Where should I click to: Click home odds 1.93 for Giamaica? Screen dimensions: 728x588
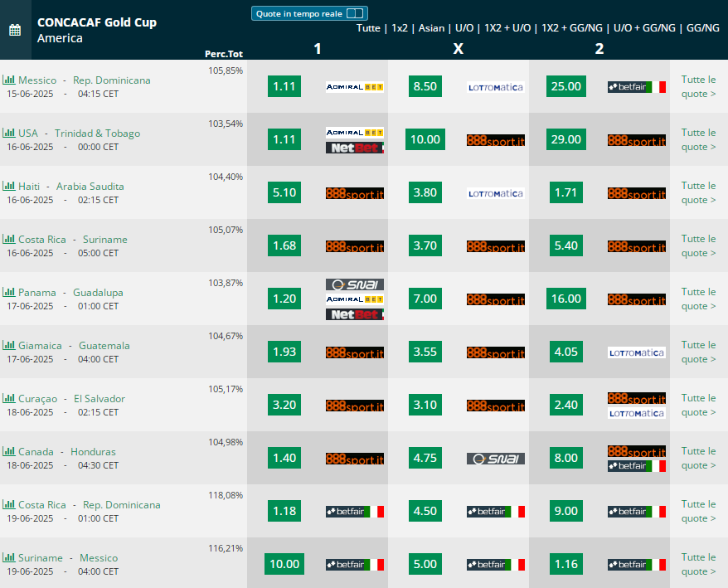(284, 352)
